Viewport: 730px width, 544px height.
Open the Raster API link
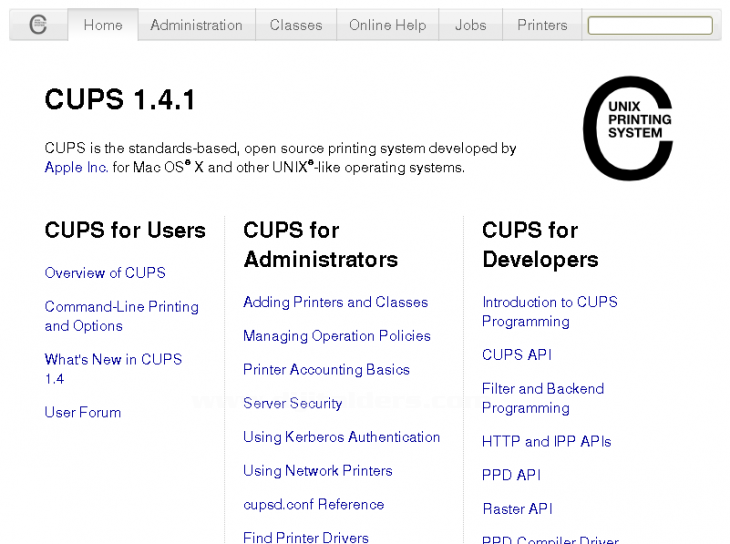coord(517,509)
